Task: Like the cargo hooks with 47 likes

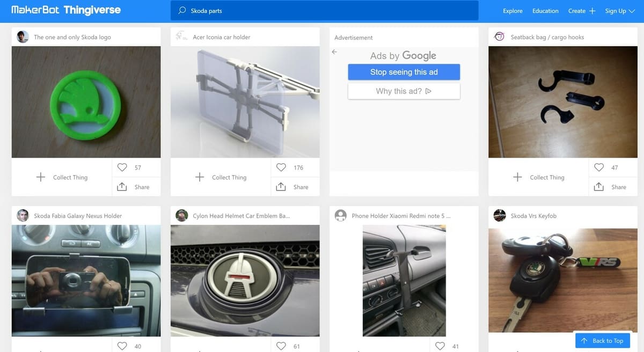Action: 599,167
